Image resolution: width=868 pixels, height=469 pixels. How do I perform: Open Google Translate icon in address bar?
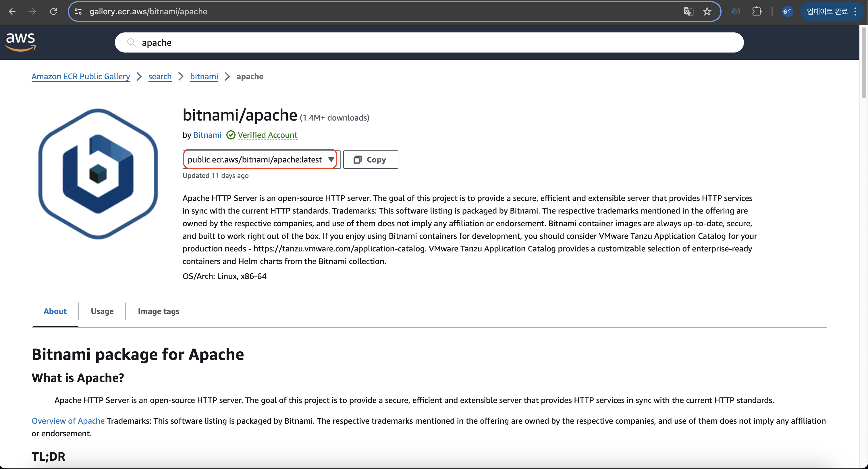pos(688,11)
